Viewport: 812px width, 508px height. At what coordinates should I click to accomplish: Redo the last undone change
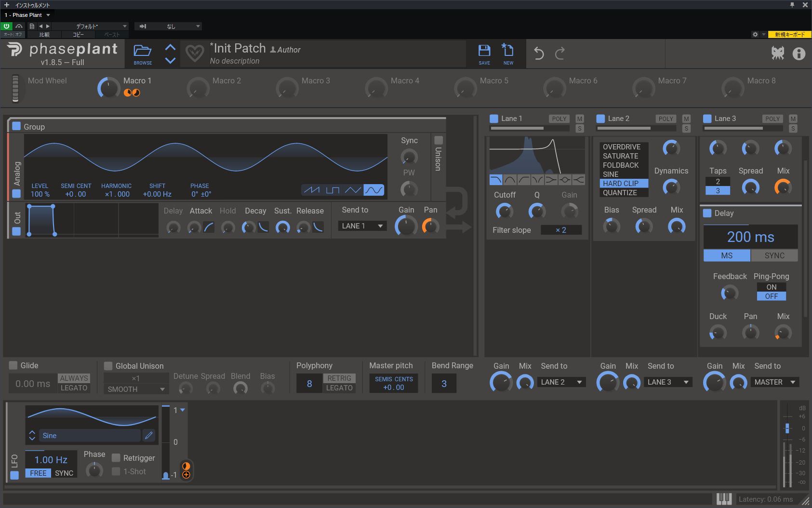click(x=559, y=53)
